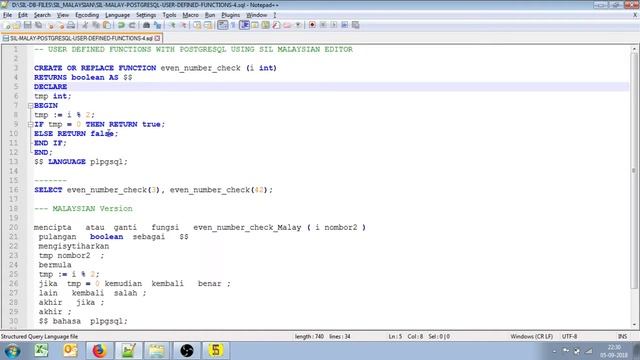Run macro multiple times icon

[x=344, y=25]
